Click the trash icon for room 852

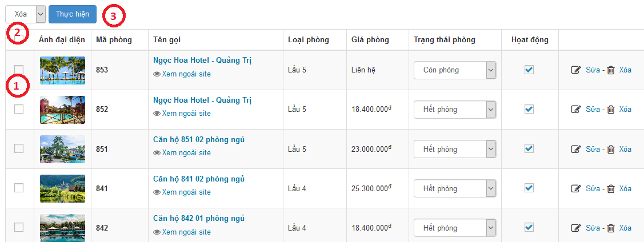(x=611, y=110)
